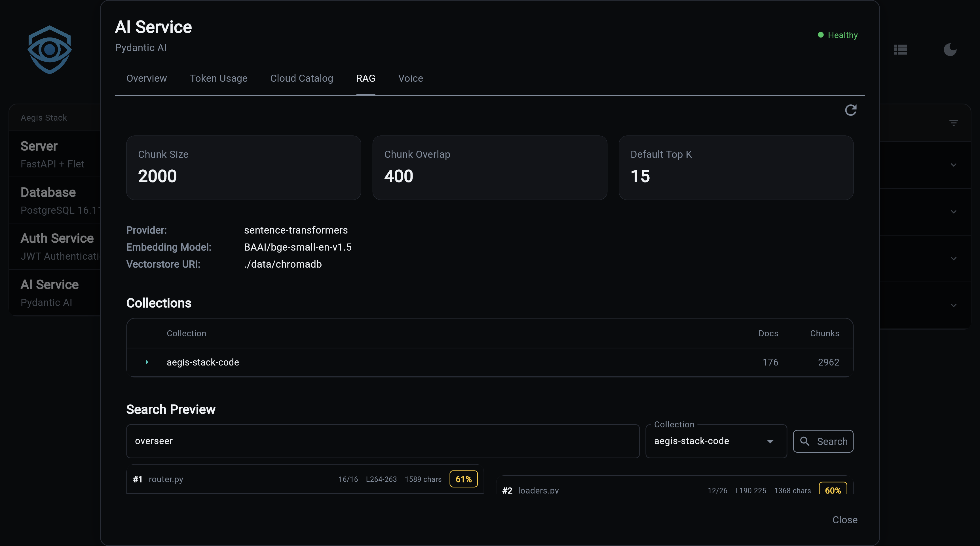
Task: Expand the second chevron on the right panel
Action: coord(953,212)
